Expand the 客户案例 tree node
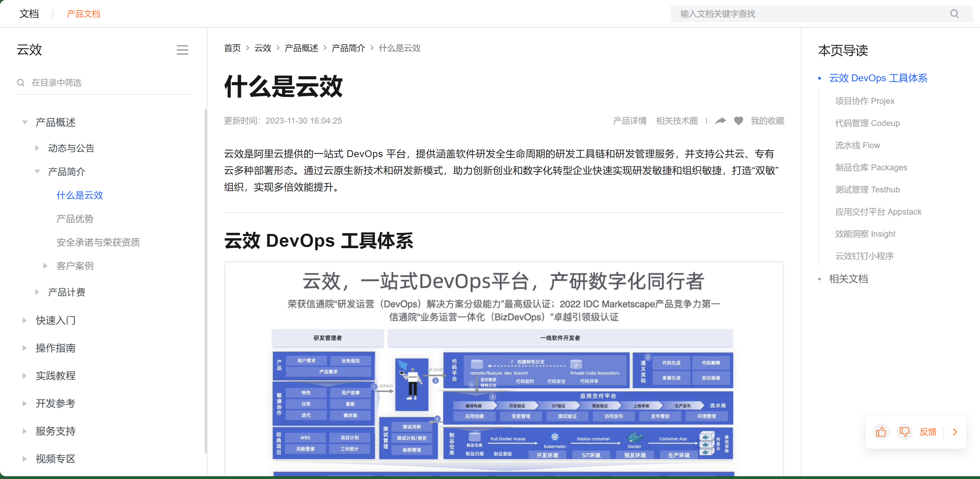The height and width of the screenshot is (479, 980). (45, 266)
